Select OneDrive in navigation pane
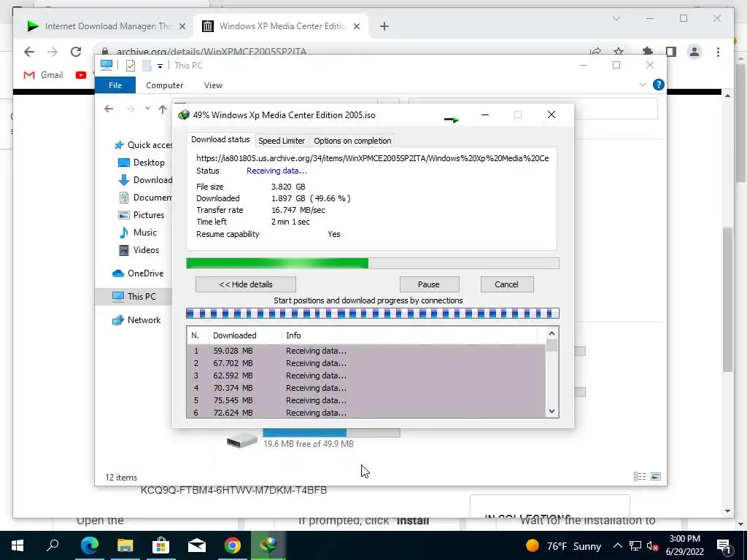The height and width of the screenshot is (560, 747). click(x=138, y=273)
